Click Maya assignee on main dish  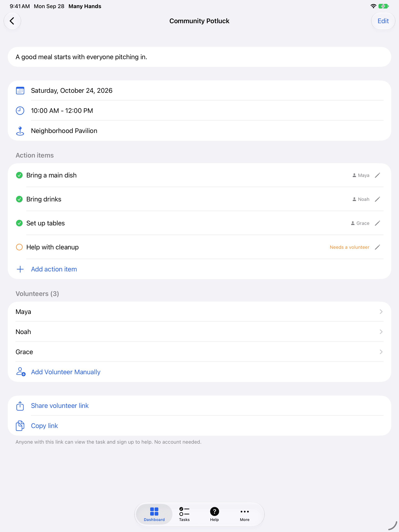click(361, 175)
